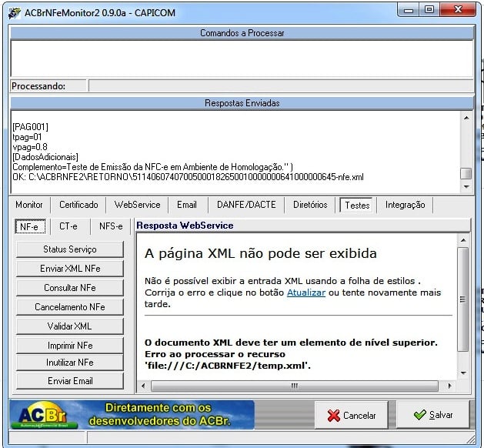Switch to the Diretórios tab
484x448 pixels.
point(310,205)
